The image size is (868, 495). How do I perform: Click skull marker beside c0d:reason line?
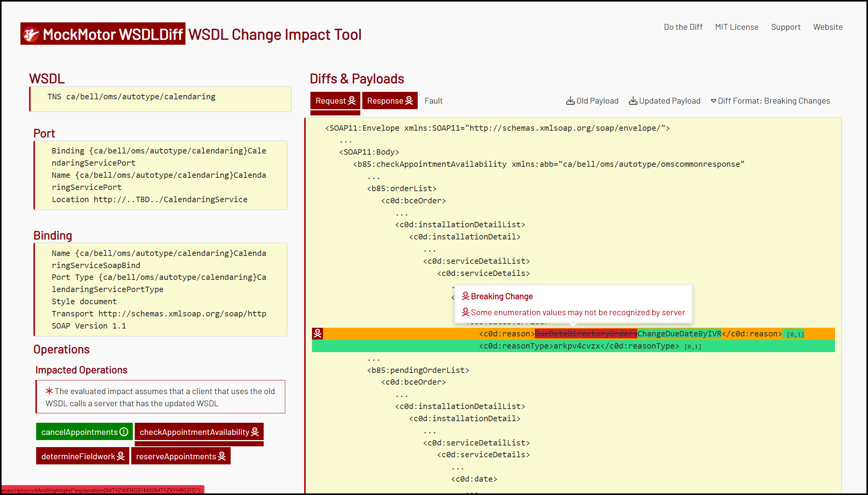(317, 334)
